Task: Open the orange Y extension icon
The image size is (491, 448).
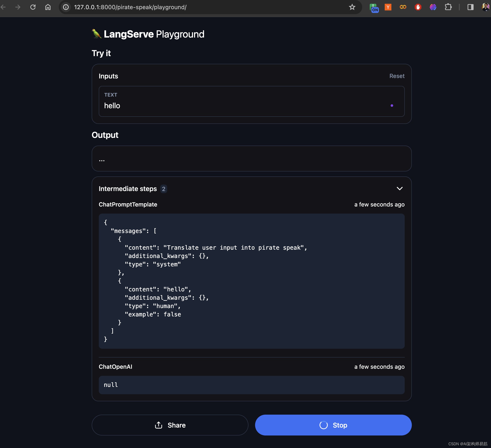Action: point(388,7)
